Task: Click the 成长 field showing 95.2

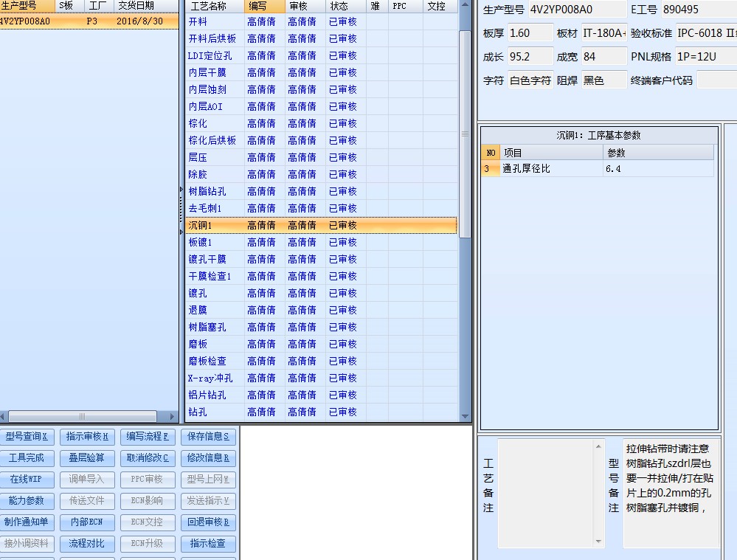Action: 530,57
